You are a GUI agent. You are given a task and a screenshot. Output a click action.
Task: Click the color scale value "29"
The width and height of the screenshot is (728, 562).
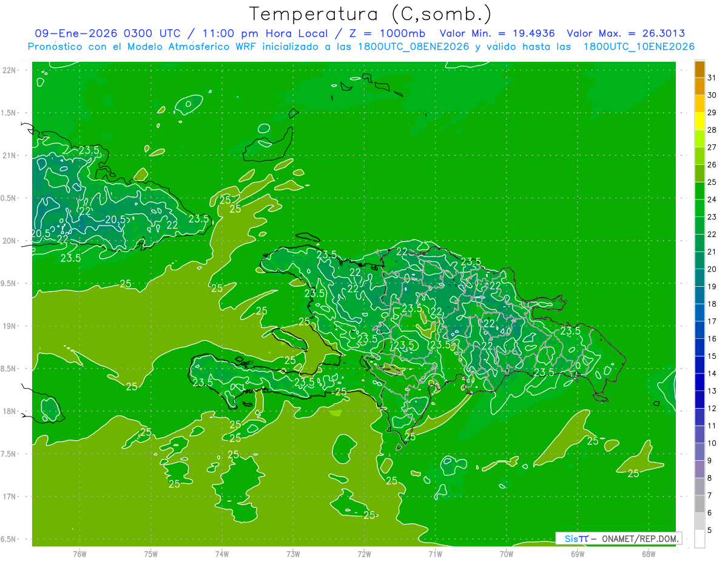712,113
